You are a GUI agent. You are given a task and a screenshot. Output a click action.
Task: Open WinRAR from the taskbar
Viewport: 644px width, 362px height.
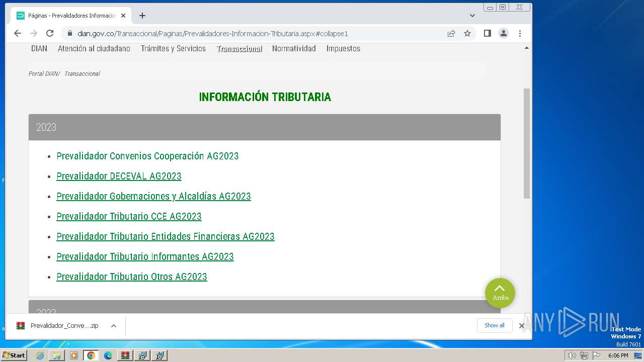(x=125, y=355)
